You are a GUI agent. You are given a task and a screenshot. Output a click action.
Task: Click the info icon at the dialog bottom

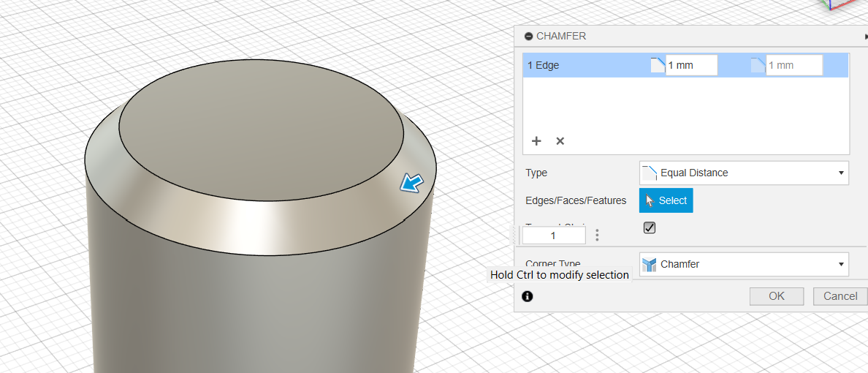pos(528,296)
